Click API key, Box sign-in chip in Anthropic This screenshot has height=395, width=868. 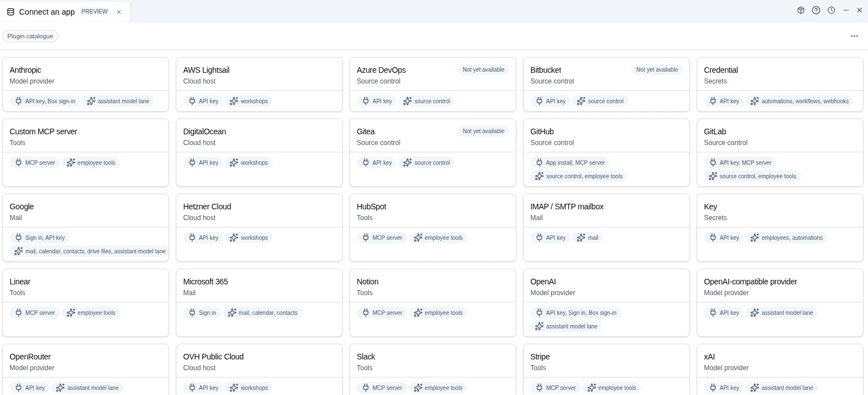45,101
